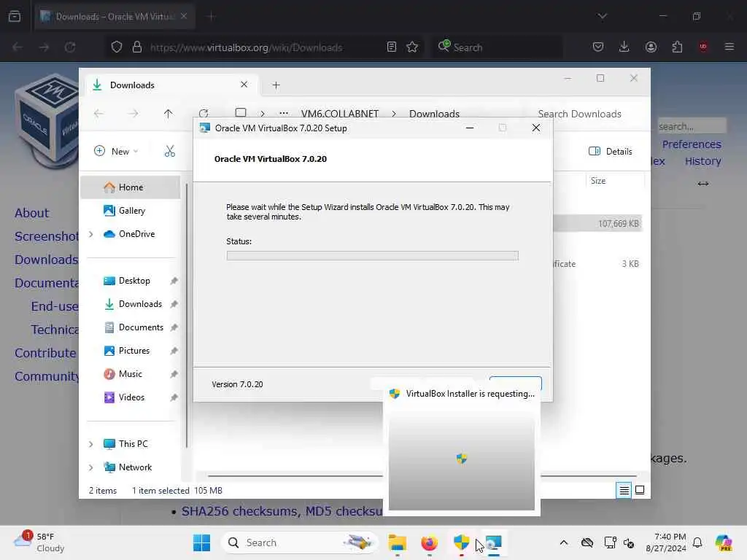The image size is (747, 560).
Task: Click the Firefox Search field
Action: click(x=498, y=47)
